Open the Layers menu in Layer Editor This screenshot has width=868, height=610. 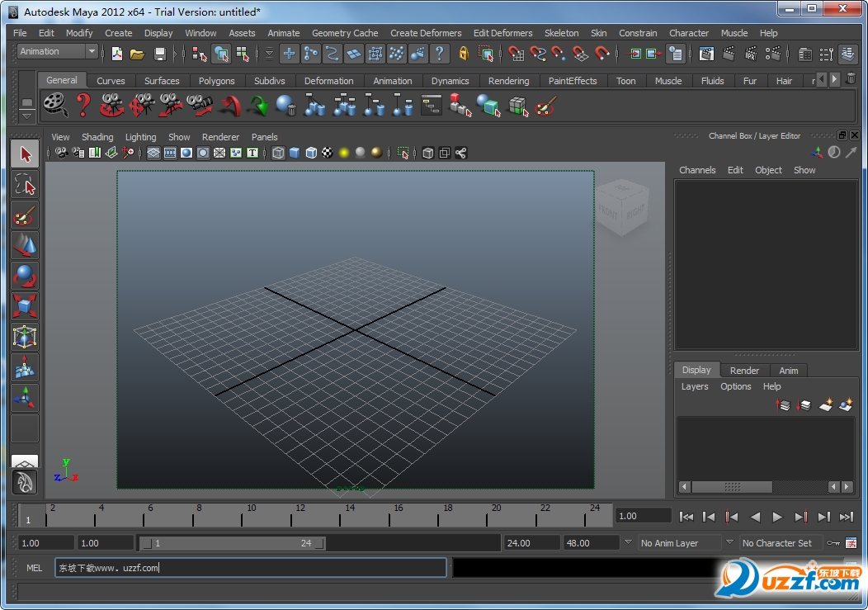695,386
